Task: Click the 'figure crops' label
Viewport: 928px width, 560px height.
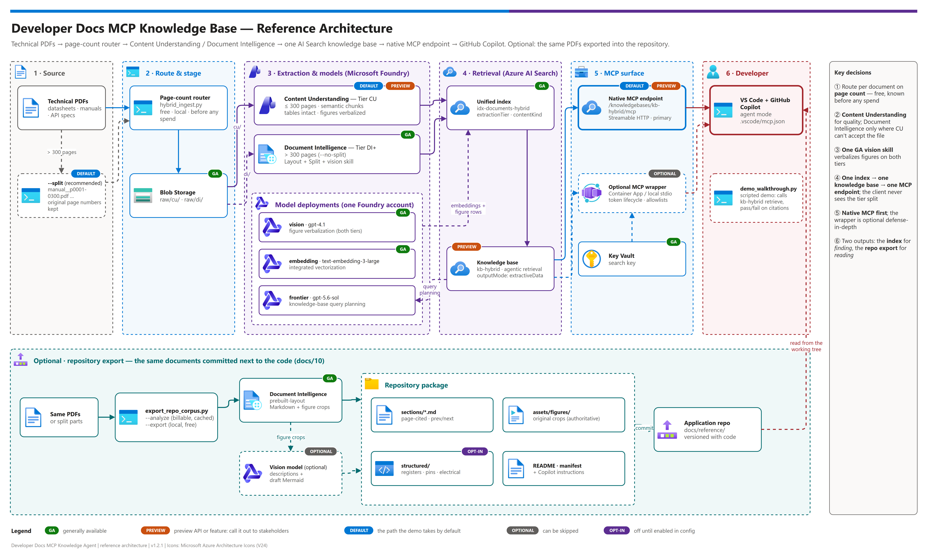Action: [x=290, y=437]
